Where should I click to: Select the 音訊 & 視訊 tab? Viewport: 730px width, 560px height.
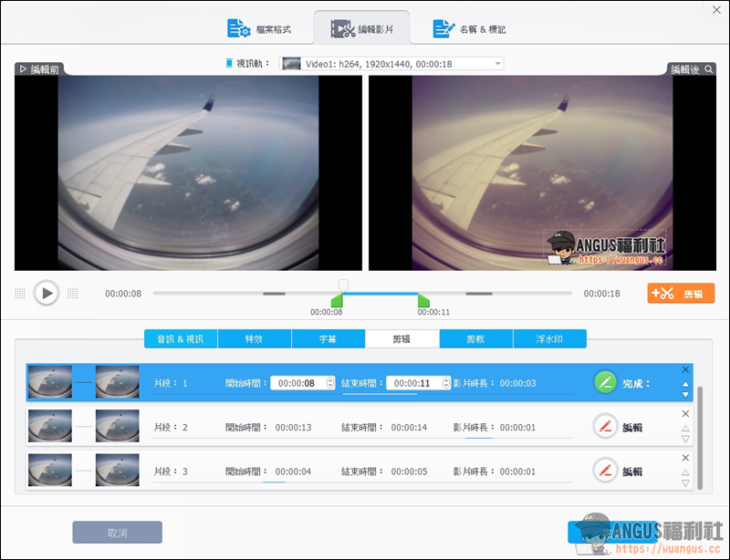pyautogui.click(x=181, y=339)
